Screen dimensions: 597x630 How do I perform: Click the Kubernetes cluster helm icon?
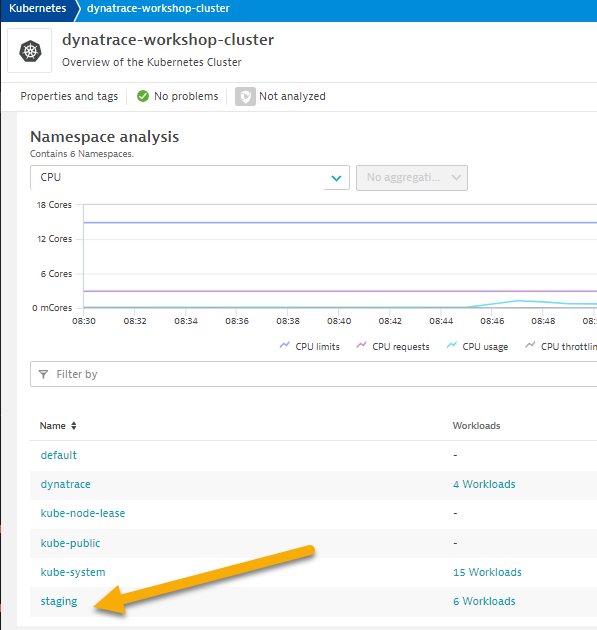[30, 51]
